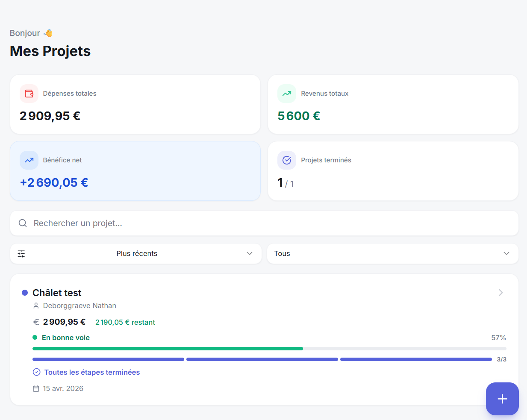The image size is (527, 420).
Task: Click the first purple step segment bar
Action: coord(108,359)
